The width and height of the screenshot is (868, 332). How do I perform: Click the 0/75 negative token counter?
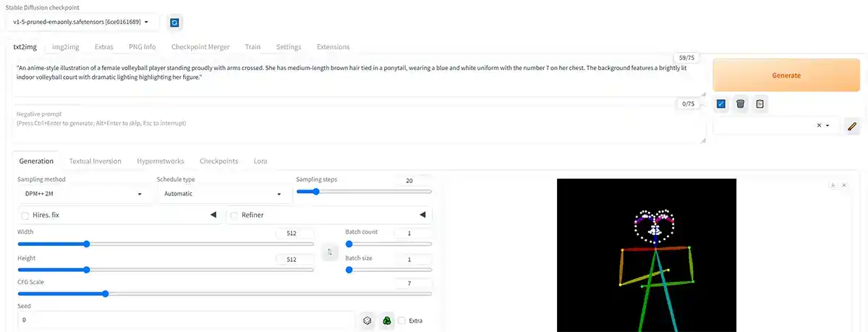[x=688, y=103]
